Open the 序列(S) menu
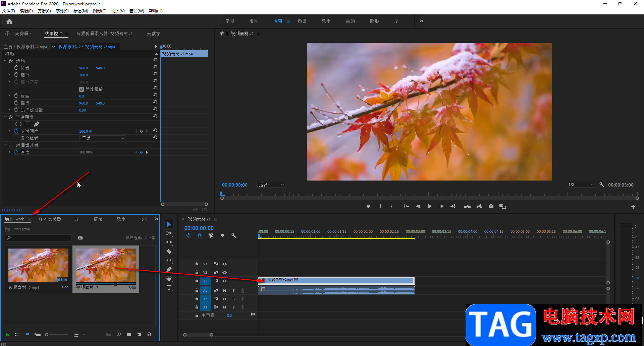The height and width of the screenshot is (346, 644). [x=62, y=11]
